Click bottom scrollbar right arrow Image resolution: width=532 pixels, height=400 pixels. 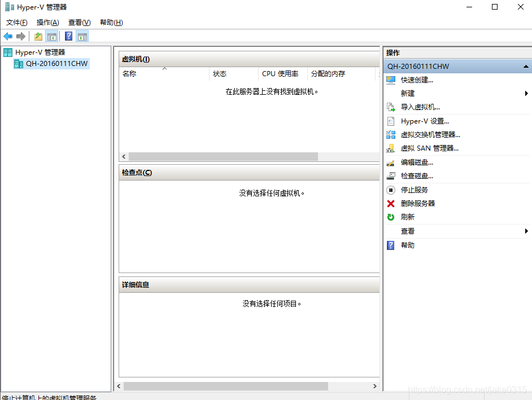(374, 386)
